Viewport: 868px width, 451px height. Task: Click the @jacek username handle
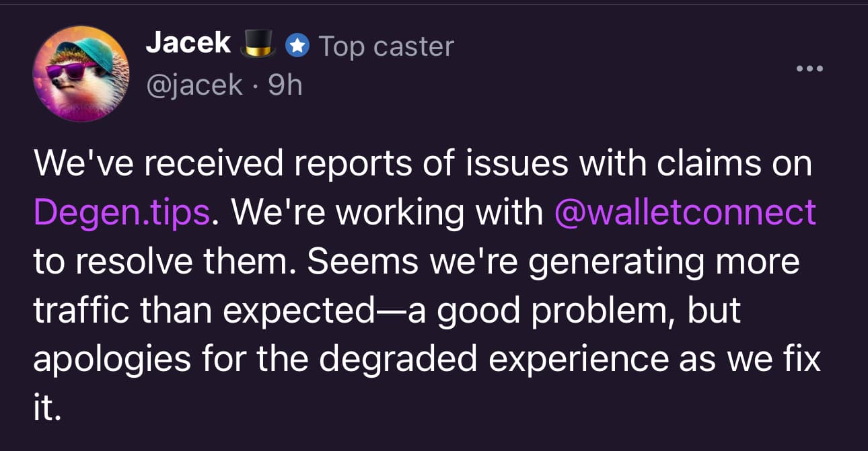[194, 85]
